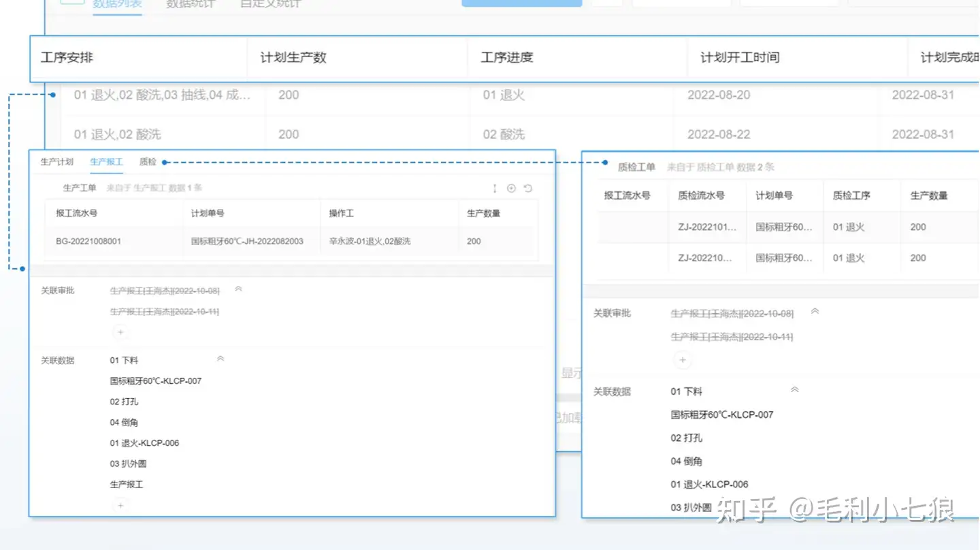The width and height of the screenshot is (980, 550).
Task: Click the 工序进度 cell 01 退火 in the main table
Action: click(504, 95)
